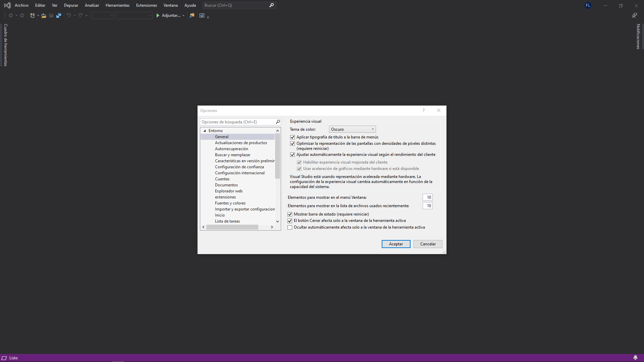
Task: Click the options tree horizontal scrollbar thumb
Action: point(232,227)
